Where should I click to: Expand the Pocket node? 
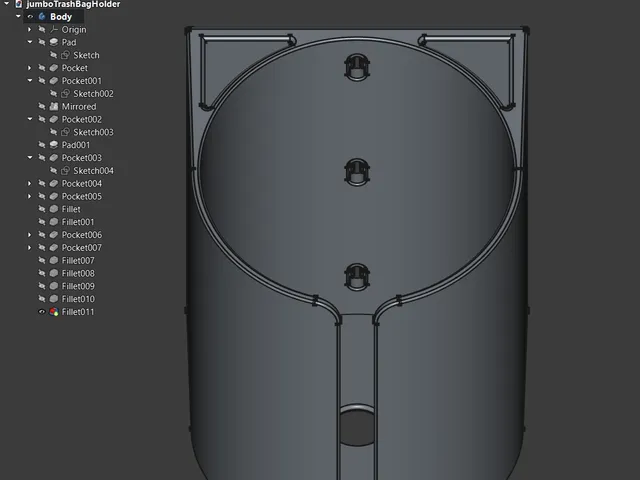point(29,68)
